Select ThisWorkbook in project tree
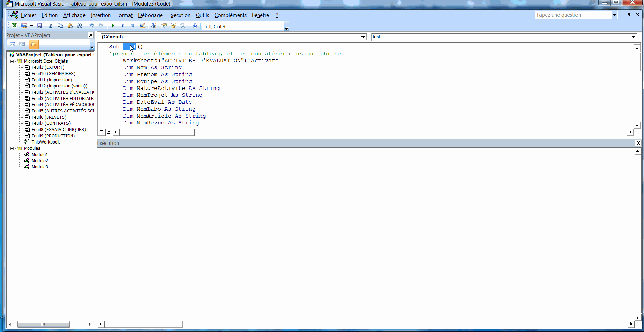Screen dimensions: 644x332 click(45, 142)
